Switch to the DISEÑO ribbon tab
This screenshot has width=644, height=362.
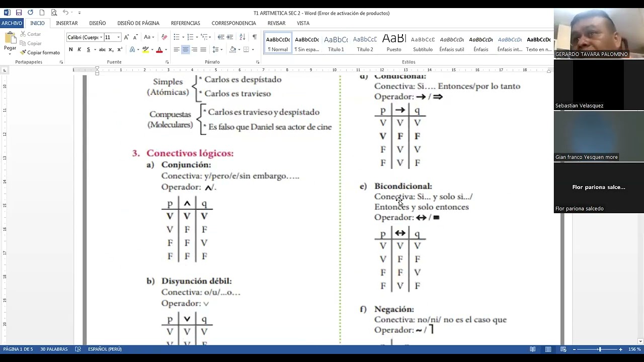coord(98,23)
